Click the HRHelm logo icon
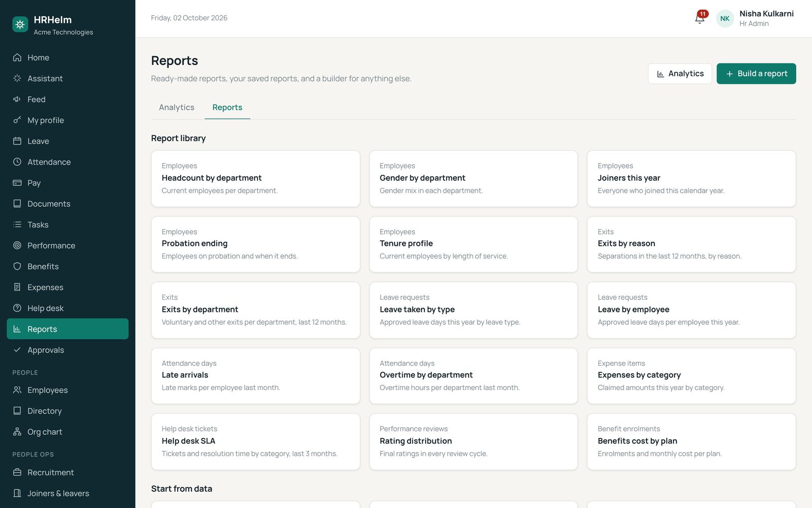The height and width of the screenshot is (508, 812). point(20,24)
